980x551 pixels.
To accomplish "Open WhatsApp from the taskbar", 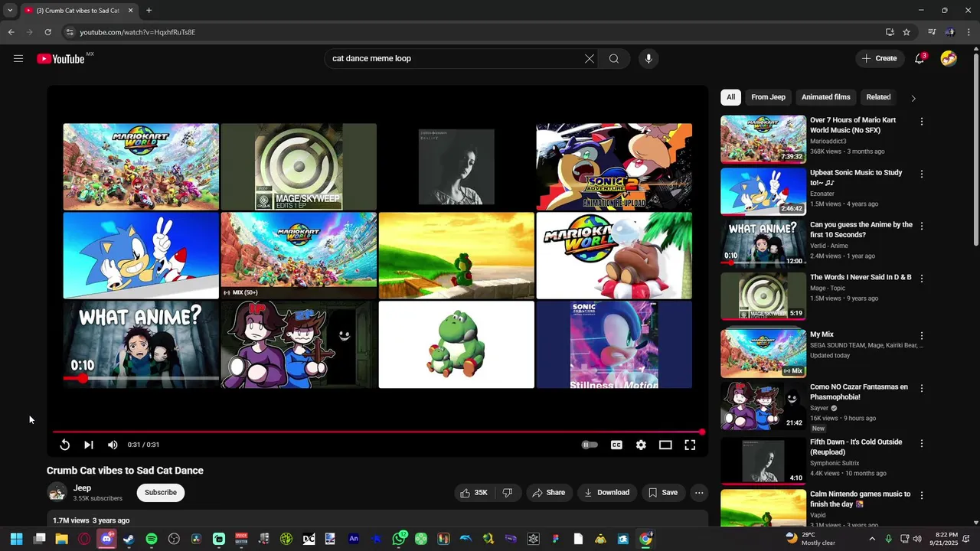I will tap(399, 539).
